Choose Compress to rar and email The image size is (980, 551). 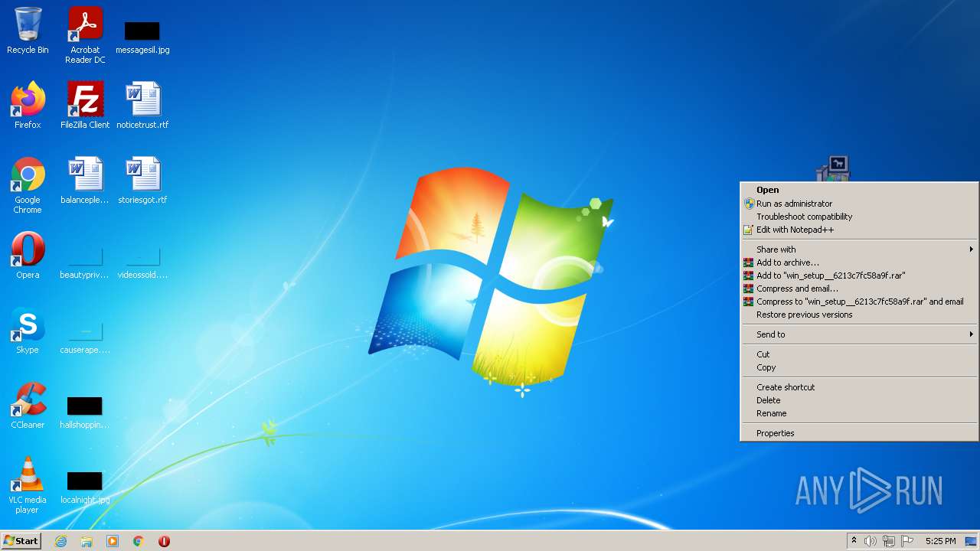pos(859,302)
